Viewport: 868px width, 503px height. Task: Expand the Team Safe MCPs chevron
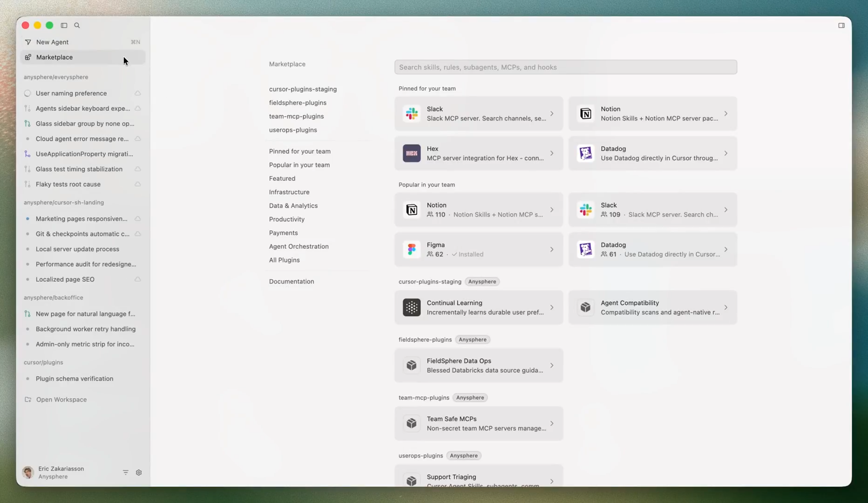[552, 423]
